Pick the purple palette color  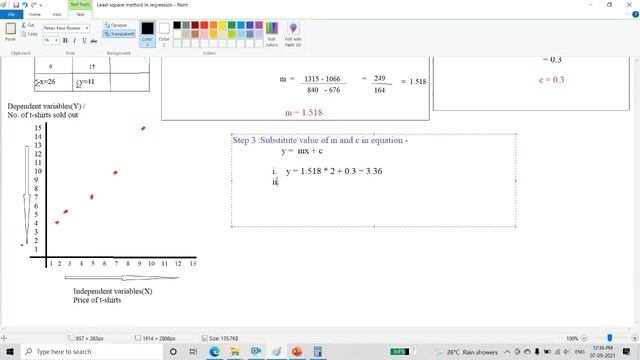[259, 25]
